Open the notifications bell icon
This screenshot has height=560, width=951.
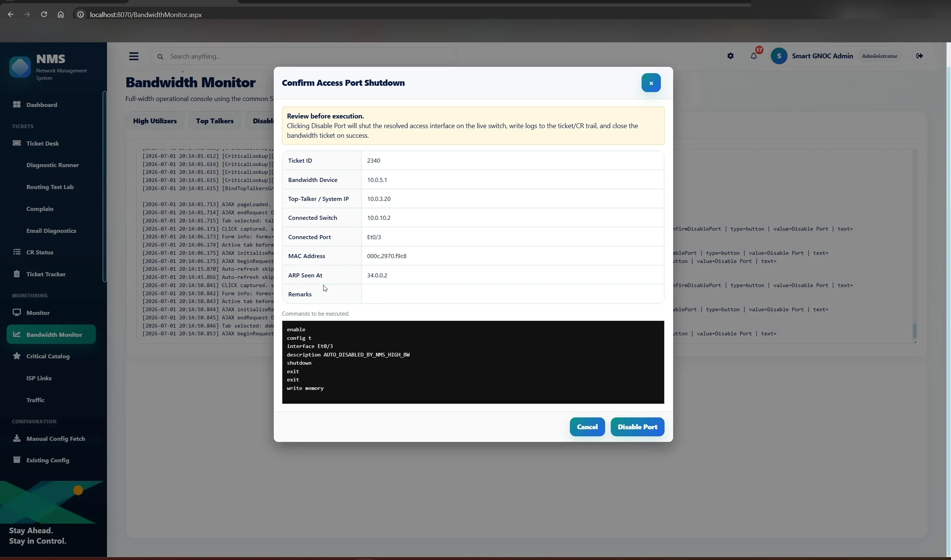pyautogui.click(x=753, y=56)
